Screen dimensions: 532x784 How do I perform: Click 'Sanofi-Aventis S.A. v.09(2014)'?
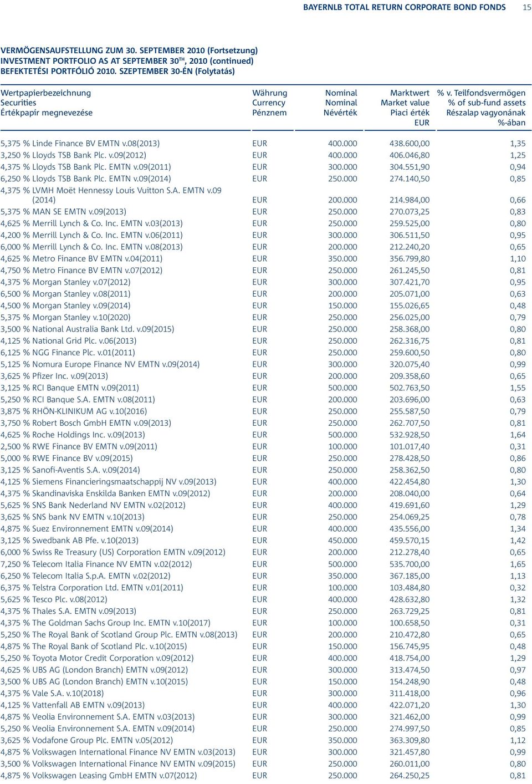(x=86, y=470)
